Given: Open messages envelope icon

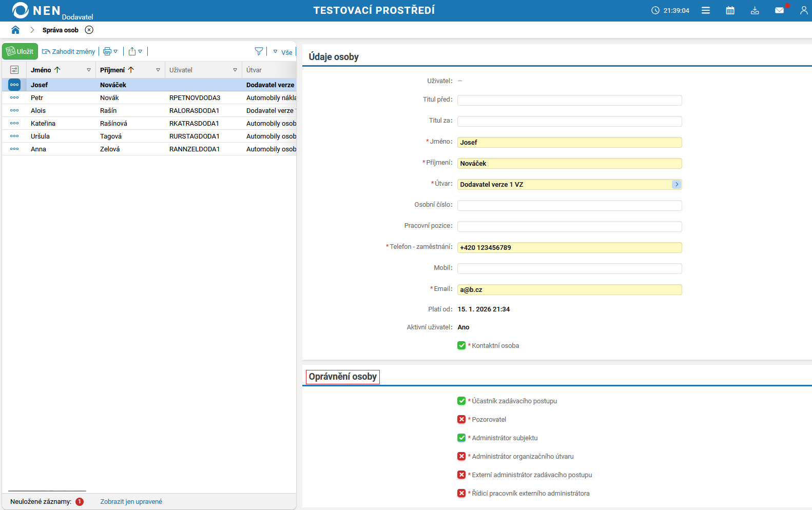Looking at the screenshot, I should click(779, 10).
